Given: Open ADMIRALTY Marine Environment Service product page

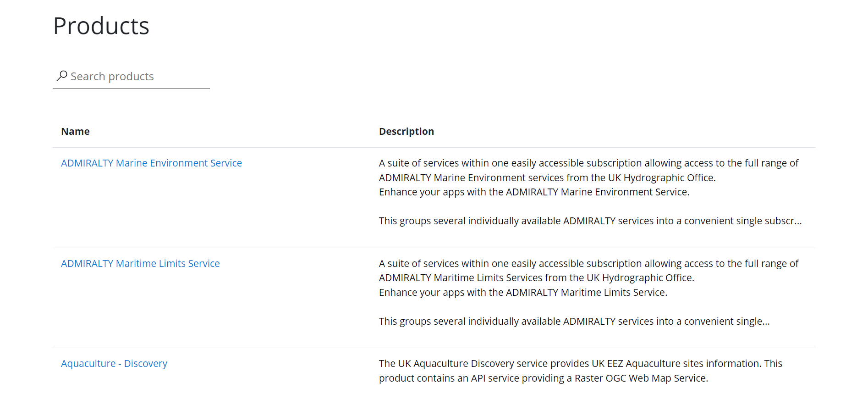Looking at the screenshot, I should (x=152, y=163).
